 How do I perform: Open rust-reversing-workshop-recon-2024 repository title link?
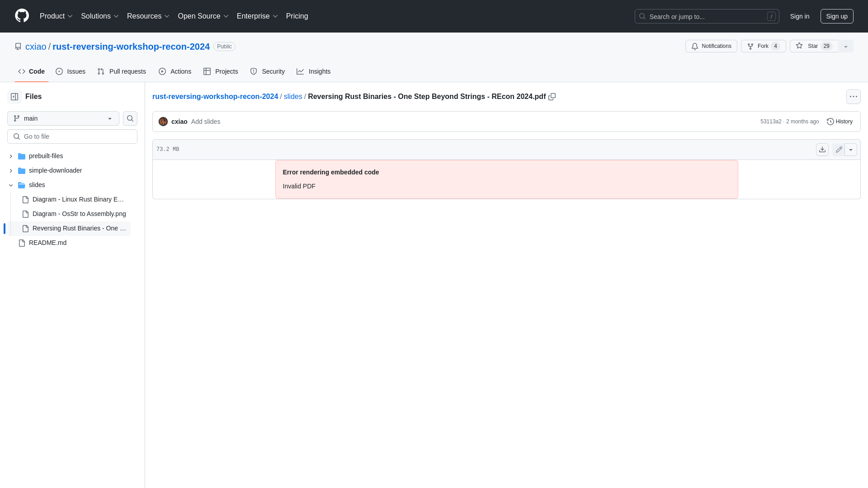[131, 47]
